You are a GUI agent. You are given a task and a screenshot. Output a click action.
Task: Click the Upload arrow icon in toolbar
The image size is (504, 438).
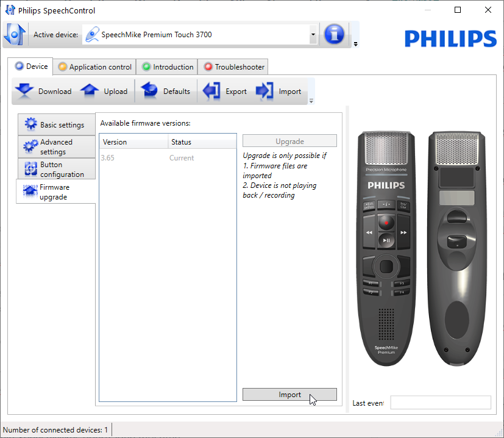pyautogui.click(x=90, y=90)
